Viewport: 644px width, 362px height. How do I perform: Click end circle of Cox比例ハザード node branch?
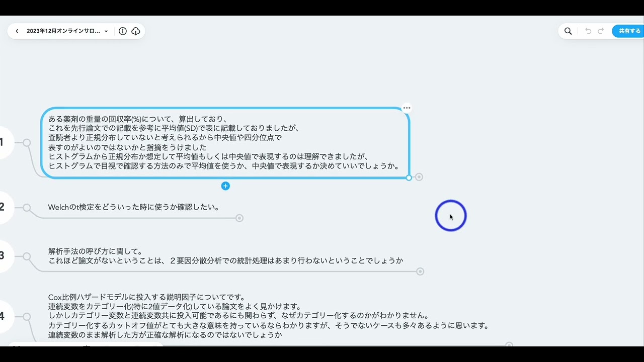click(x=509, y=345)
